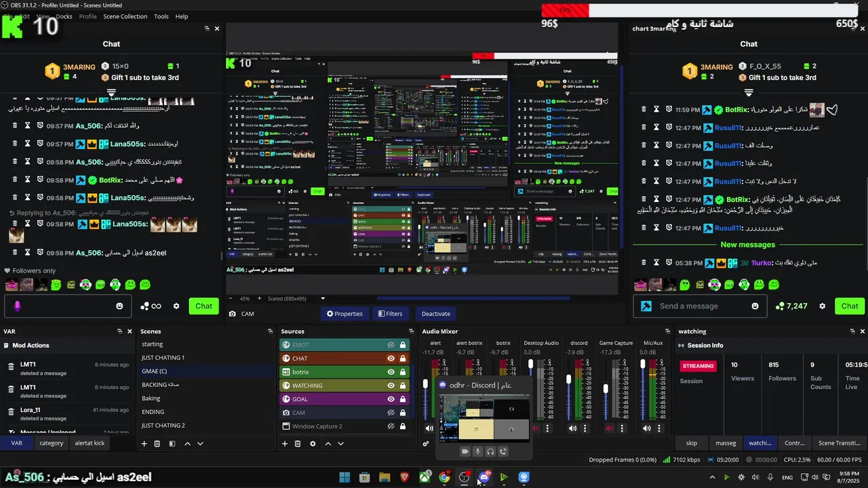Move selected source down
The image size is (868, 488).
coord(340,444)
